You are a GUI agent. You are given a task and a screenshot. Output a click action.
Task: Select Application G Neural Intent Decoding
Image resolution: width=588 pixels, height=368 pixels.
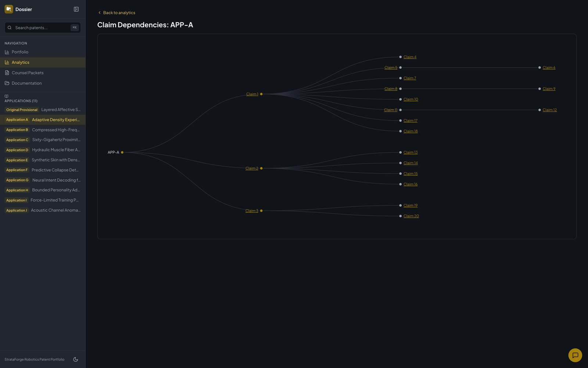click(x=43, y=180)
